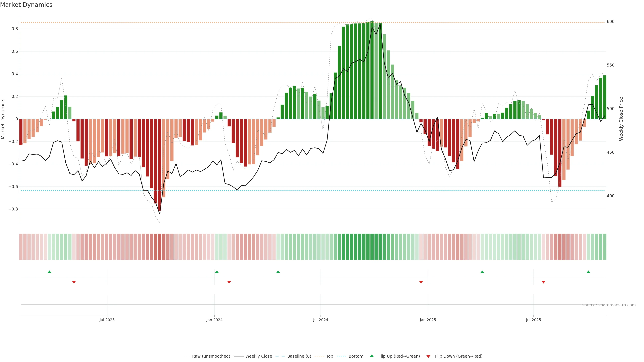Click the Jul 2023 x-axis label
The width and height of the screenshot is (644, 362).
107,320
